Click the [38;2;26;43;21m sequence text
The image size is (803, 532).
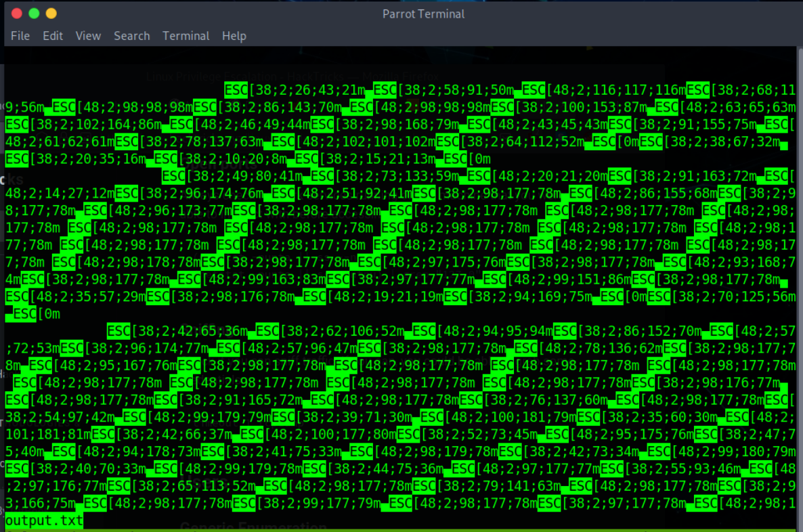click(308, 89)
